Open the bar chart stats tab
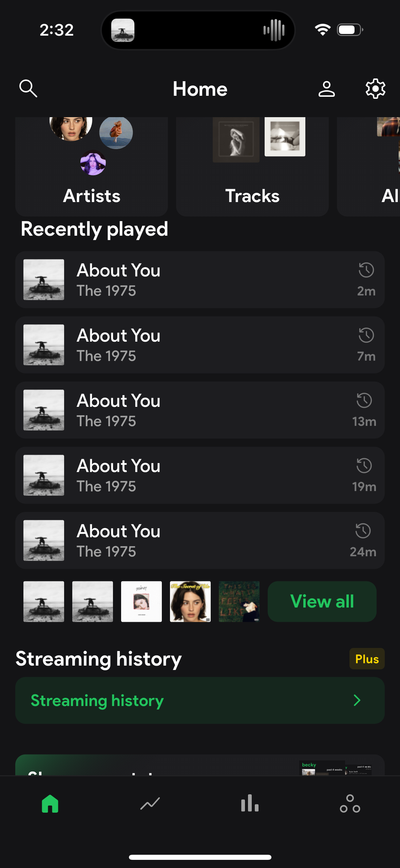This screenshot has height=868, width=400. [250, 804]
